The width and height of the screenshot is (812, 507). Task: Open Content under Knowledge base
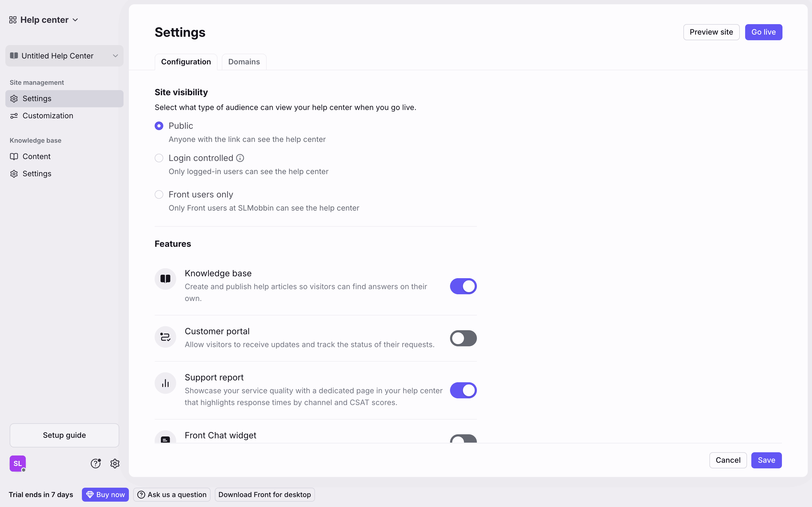[36, 157]
